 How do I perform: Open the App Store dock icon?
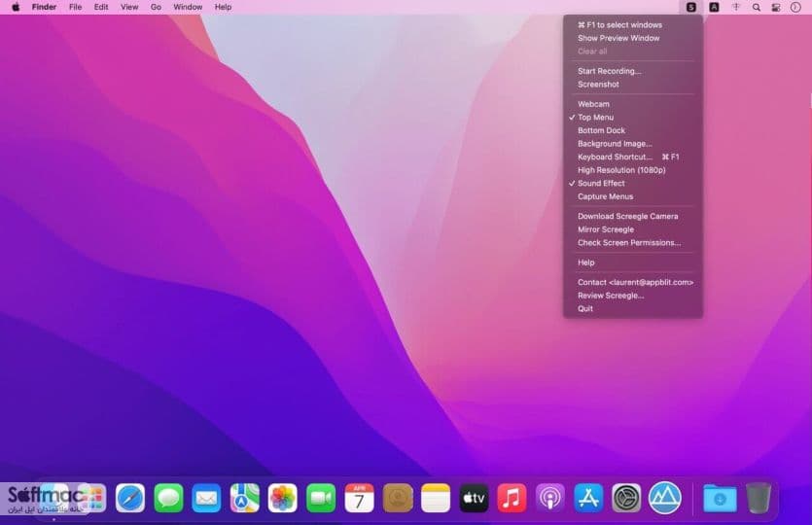(588, 498)
